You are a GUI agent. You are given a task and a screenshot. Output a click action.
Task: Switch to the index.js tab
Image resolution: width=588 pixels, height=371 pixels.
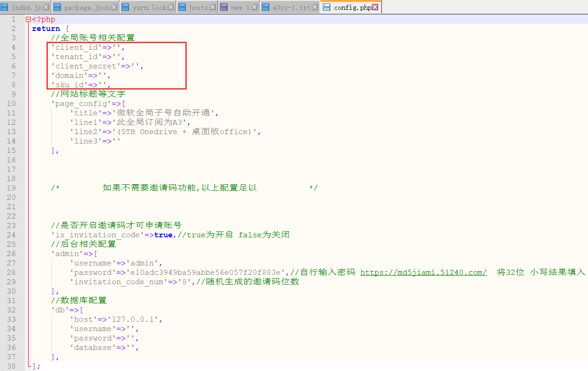26,7
